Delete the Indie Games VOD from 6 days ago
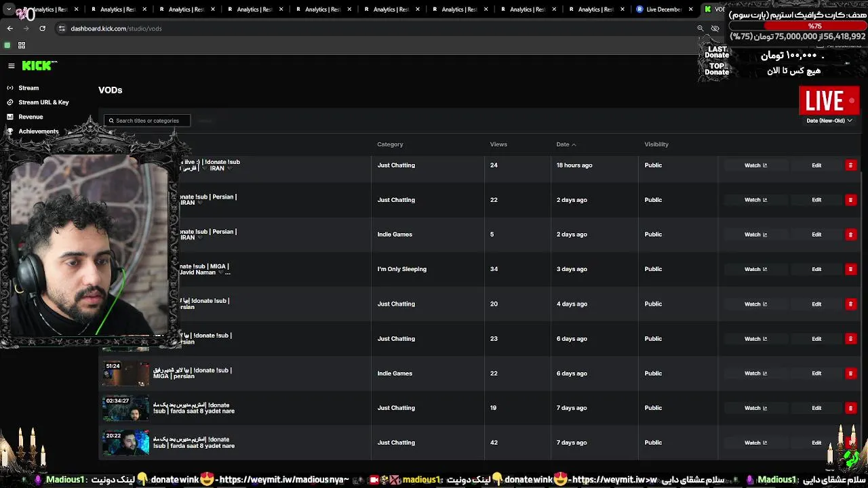The image size is (868, 488). (850, 373)
